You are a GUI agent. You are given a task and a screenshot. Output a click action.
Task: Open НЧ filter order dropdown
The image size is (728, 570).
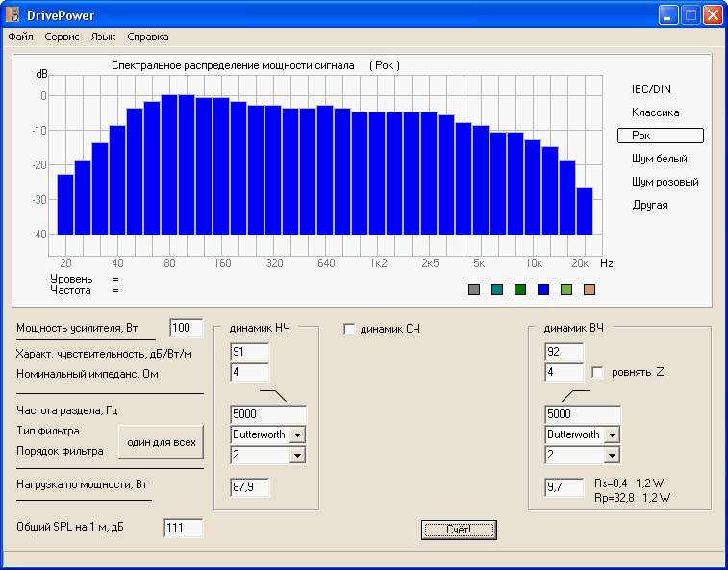point(297,456)
